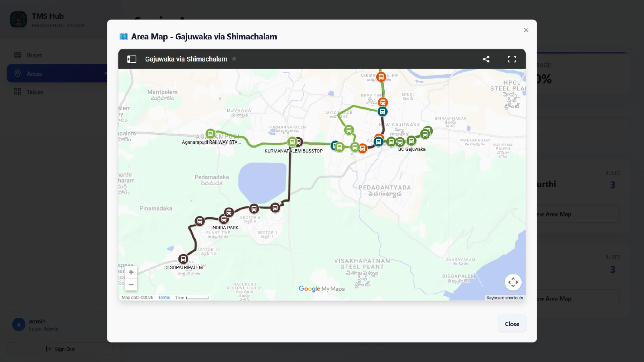644x362 pixels.
Task: Zoom out on the map
Action: point(131,285)
